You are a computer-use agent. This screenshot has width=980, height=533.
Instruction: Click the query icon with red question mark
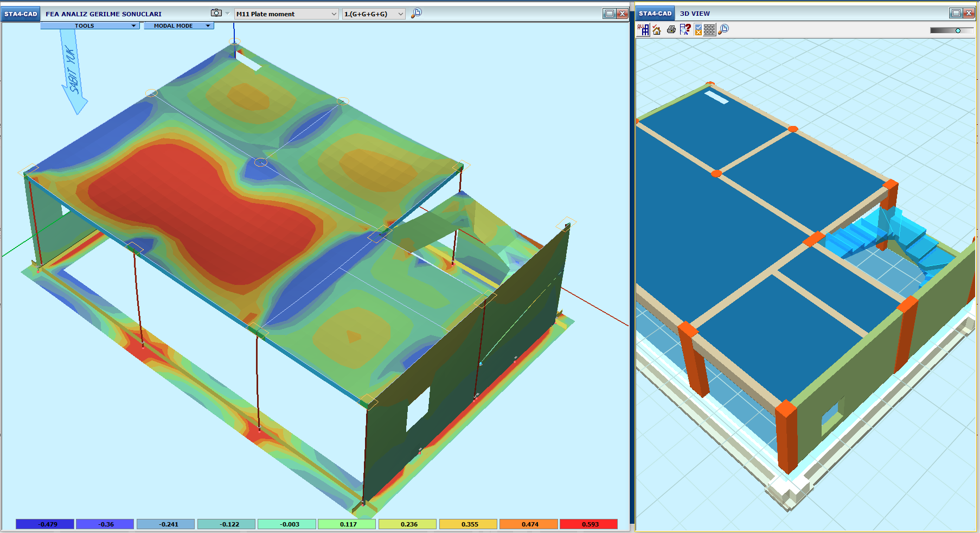685,30
